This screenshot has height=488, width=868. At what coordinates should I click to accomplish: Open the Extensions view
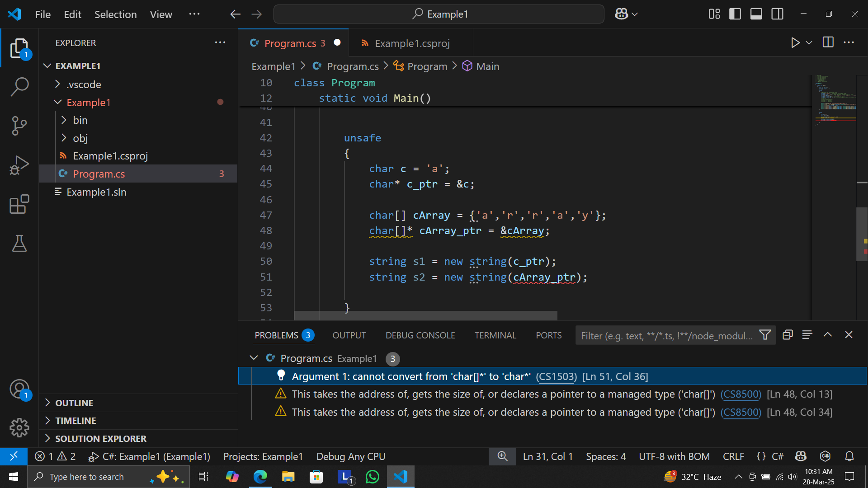click(x=19, y=204)
